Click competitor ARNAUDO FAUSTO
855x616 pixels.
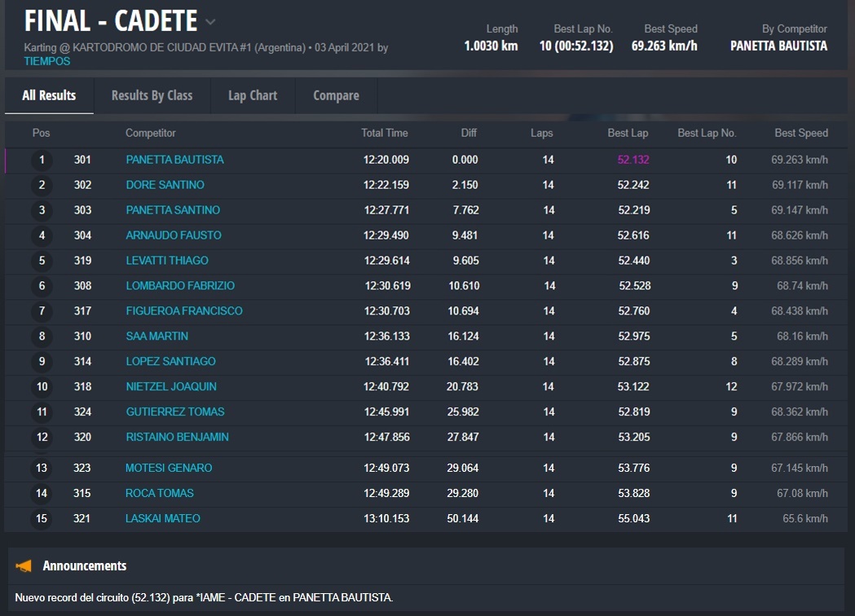coord(174,235)
